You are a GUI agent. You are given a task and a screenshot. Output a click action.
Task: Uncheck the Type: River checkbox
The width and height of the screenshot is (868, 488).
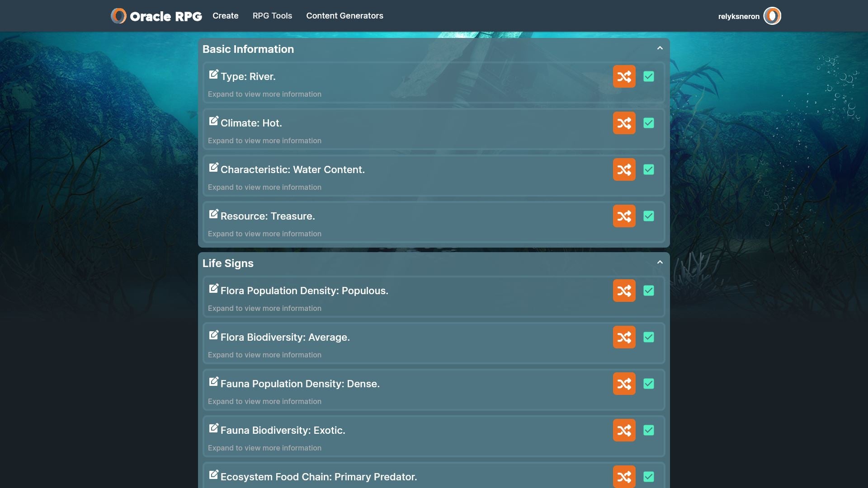[x=648, y=76]
